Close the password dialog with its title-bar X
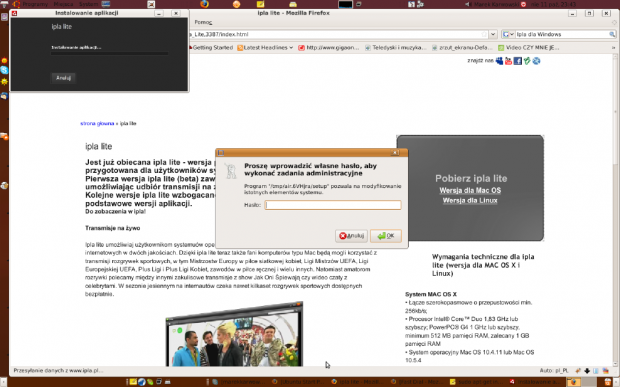The height and width of the screenshot is (387, 620). 395,153
